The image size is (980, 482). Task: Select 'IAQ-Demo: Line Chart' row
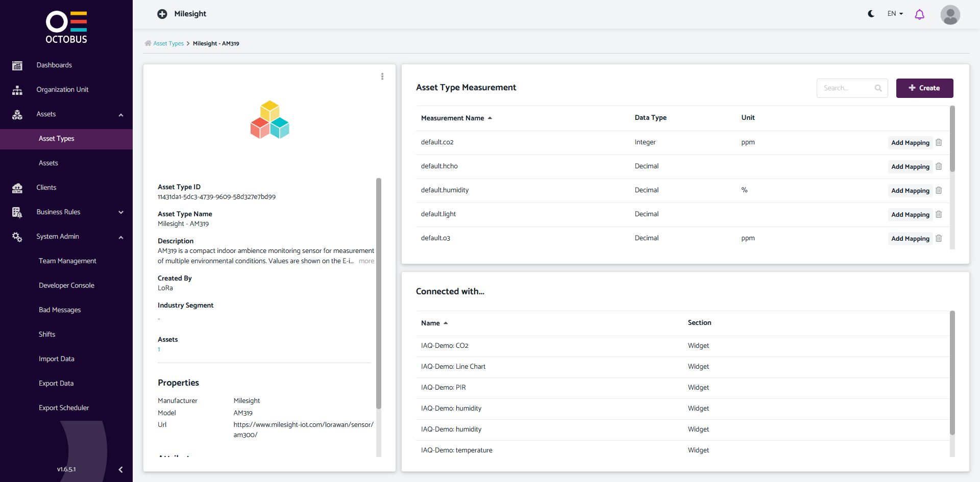click(682, 367)
